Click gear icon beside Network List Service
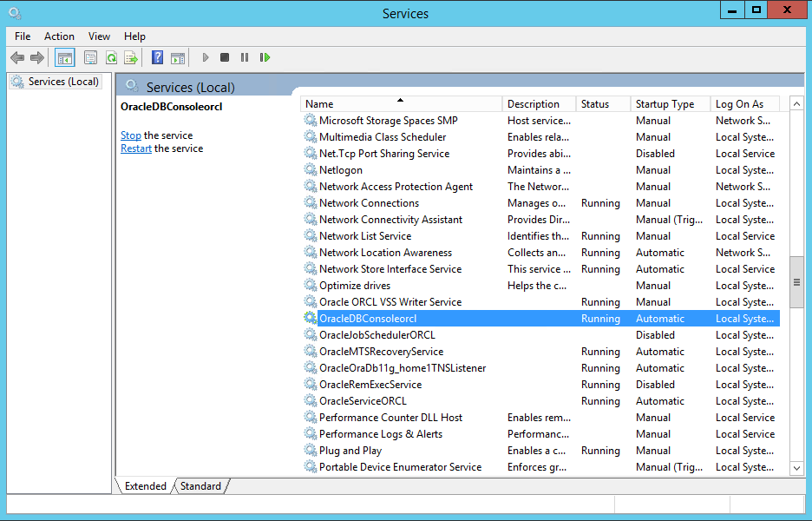The width and height of the screenshot is (812, 521). pyautogui.click(x=311, y=236)
